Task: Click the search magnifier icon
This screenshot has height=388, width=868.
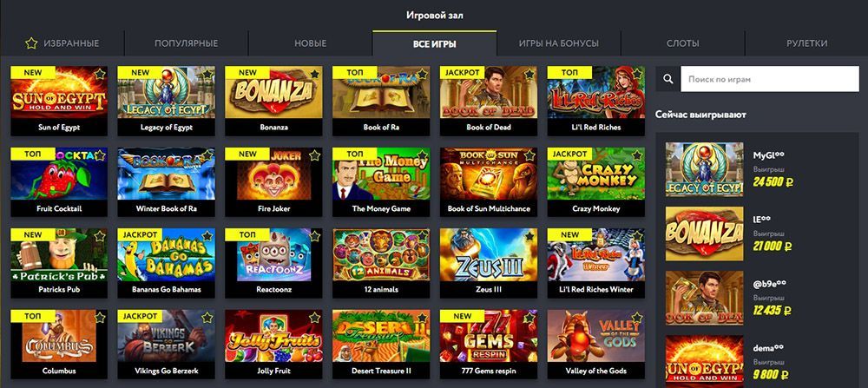Action: (668, 79)
